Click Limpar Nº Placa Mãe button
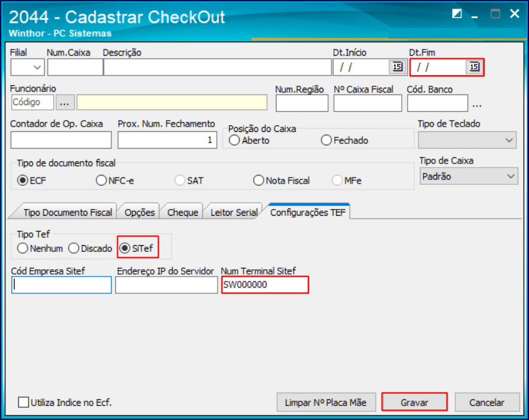The image size is (529, 420). pos(326,403)
